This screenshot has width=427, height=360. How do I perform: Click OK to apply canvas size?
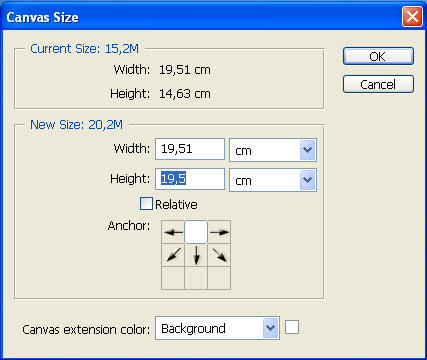(x=378, y=56)
